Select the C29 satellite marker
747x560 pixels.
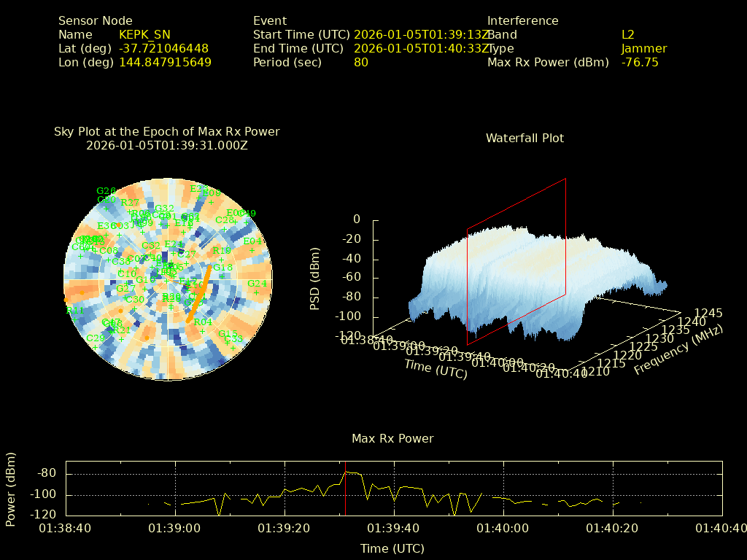click(x=95, y=347)
